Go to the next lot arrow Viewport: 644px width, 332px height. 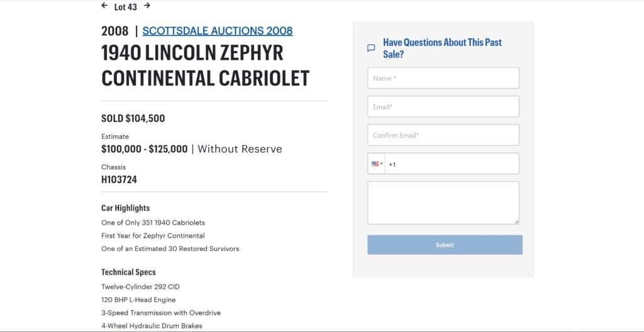[x=147, y=6]
